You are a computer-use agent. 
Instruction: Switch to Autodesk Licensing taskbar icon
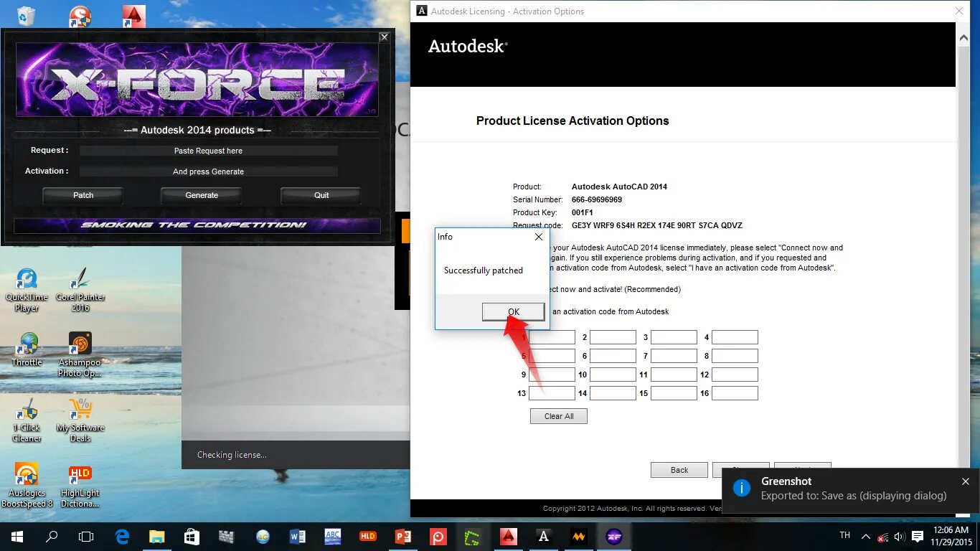pos(543,536)
